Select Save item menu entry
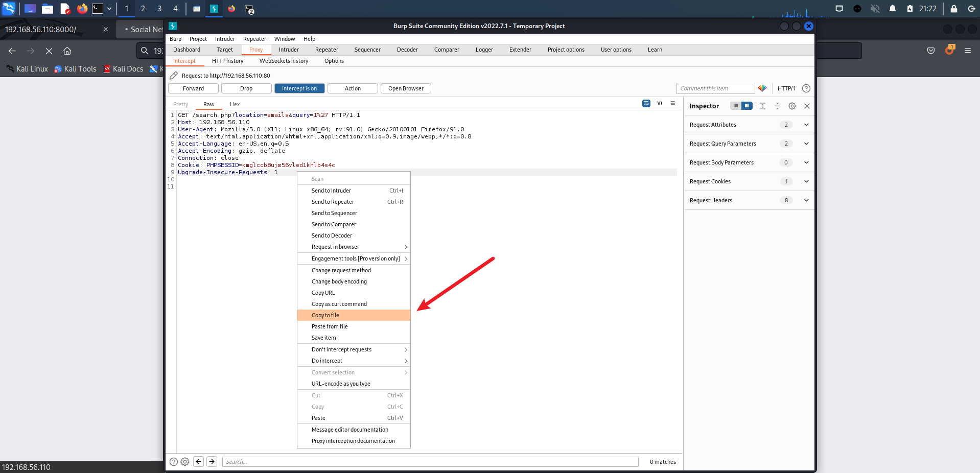 pyautogui.click(x=354, y=338)
